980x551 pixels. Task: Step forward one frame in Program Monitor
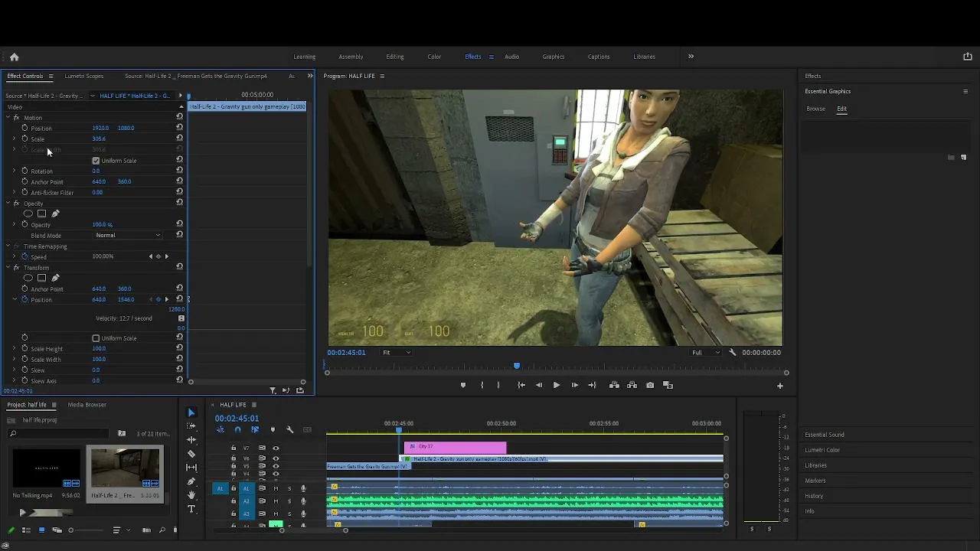[x=575, y=386]
